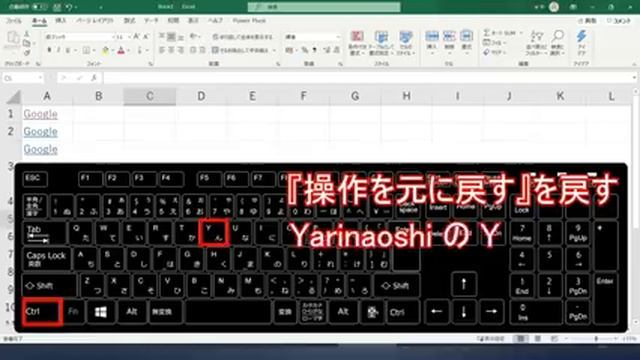Viewport: 640px width, 360px height.
Task: Open the Cell Styles gallery
Action: point(406,43)
